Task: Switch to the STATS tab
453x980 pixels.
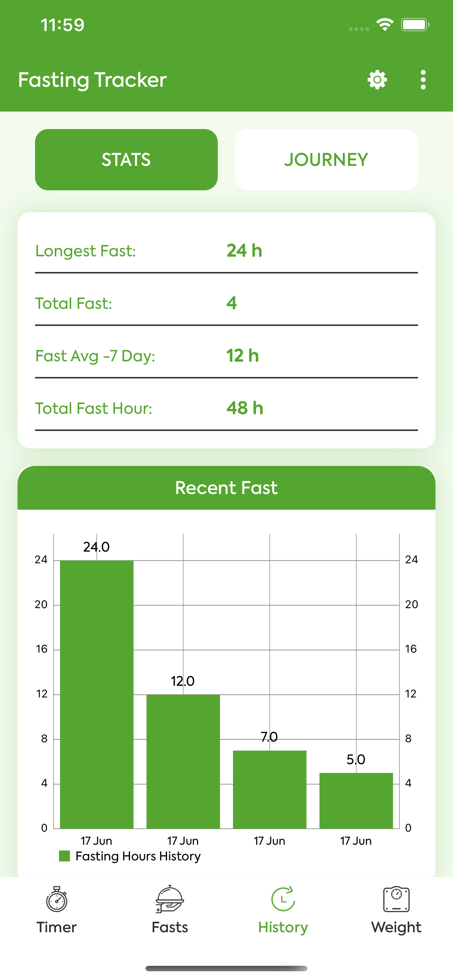Action: pos(126,159)
